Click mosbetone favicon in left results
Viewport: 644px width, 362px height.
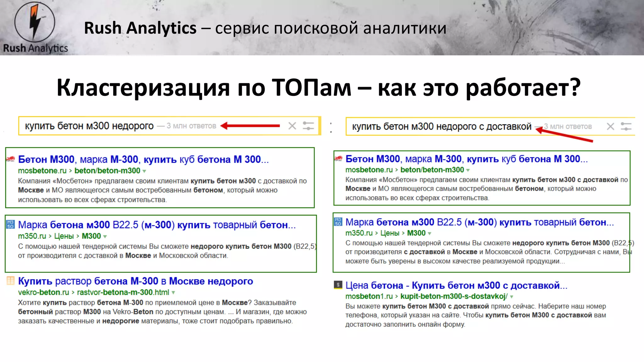click(10, 159)
